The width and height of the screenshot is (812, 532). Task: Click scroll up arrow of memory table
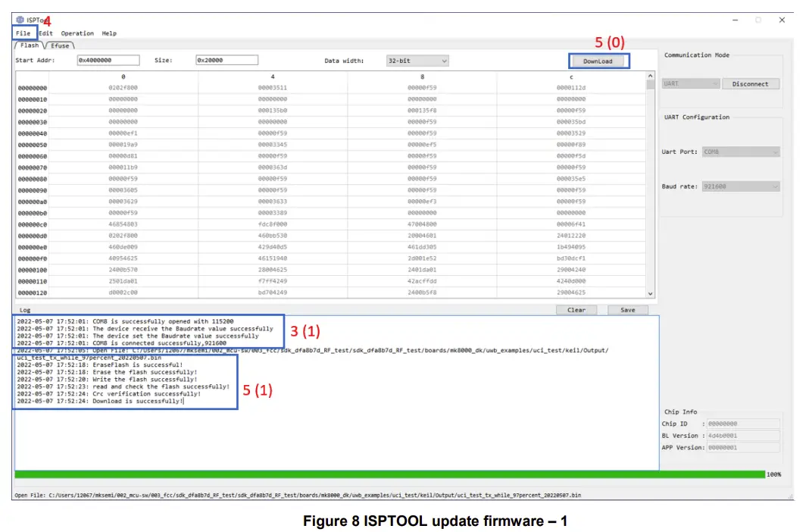tap(651, 76)
